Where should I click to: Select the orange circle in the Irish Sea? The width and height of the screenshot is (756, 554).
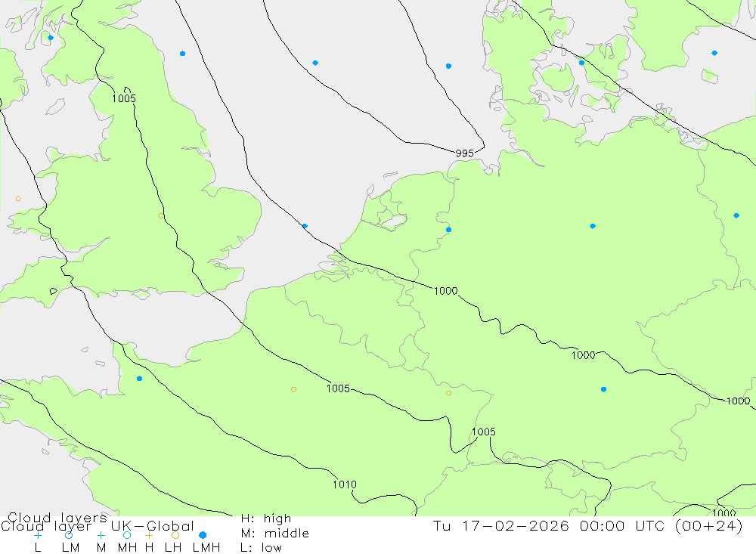18,199
